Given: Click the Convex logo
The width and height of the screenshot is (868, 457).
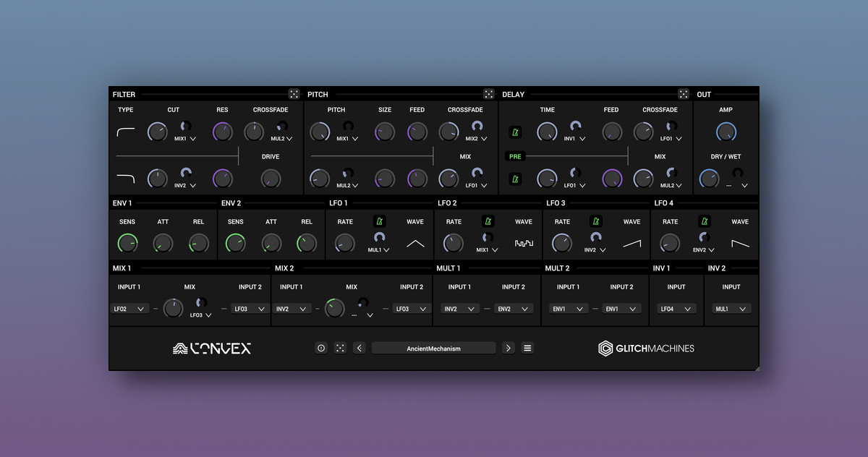Looking at the screenshot, I should click(x=212, y=349).
